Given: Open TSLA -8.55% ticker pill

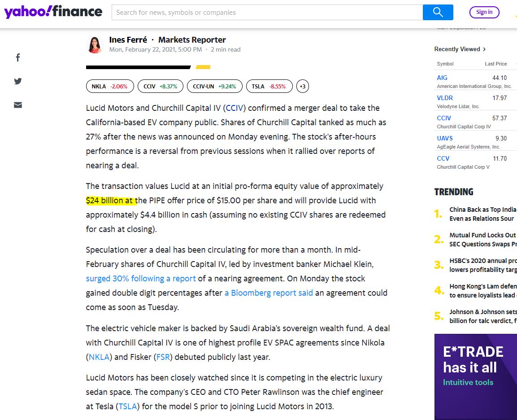Looking at the screenshot, I should [269, 86].
